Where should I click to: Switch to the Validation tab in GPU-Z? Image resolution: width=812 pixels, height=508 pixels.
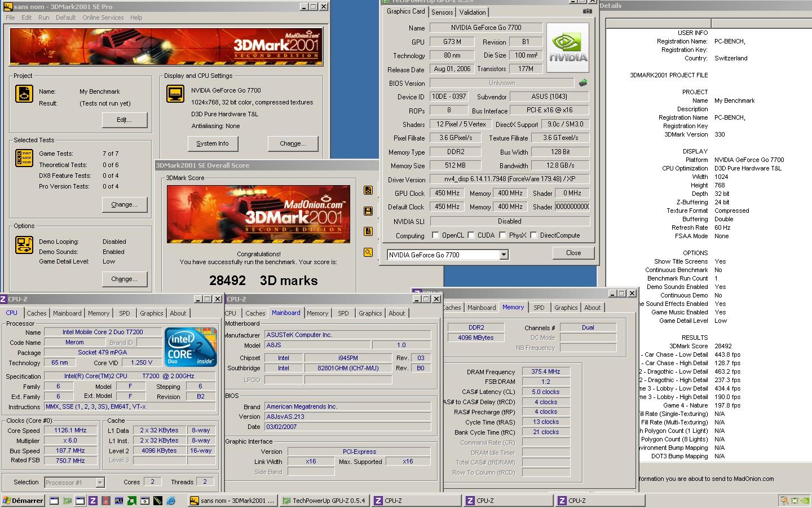473,12
